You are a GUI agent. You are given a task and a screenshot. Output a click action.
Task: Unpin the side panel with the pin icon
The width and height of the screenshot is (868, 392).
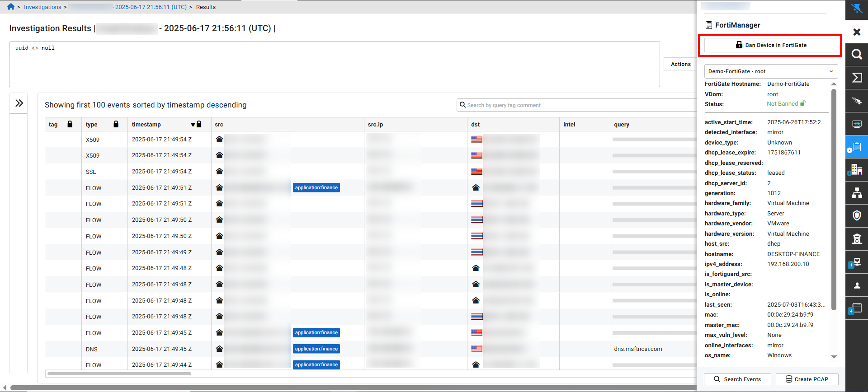[856, 9]
